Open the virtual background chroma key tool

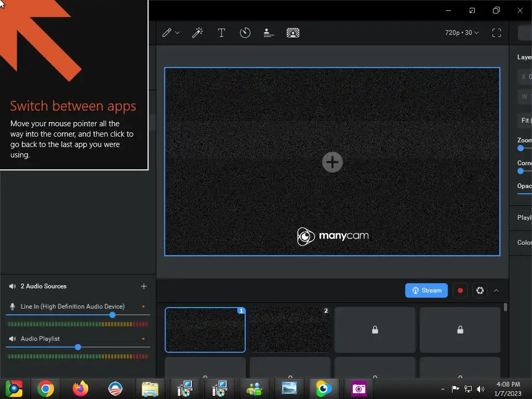[x=293, y=33]
